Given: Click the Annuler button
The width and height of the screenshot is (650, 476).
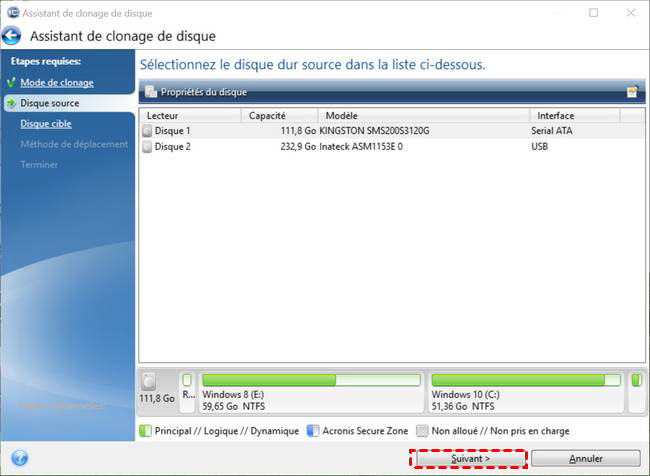Looking at the screenshot, I should [x=586, y=459].
